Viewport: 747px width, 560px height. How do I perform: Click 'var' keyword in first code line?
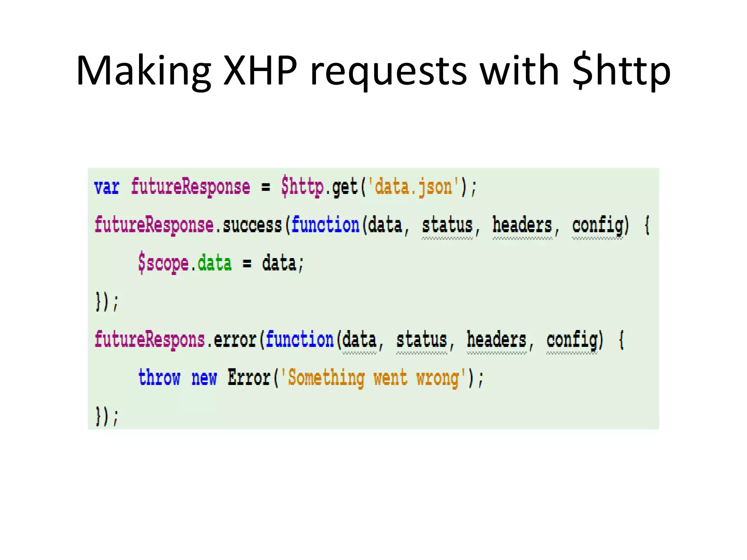pos(107,187)
